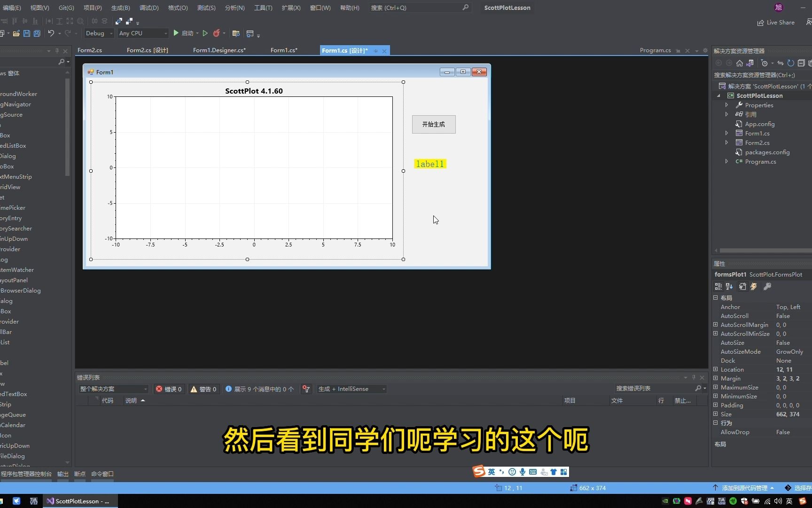This screenshot has width=812, height=508.
Task: Switch to the Form2.cs [设计] tab
Action: click(147, 50)
